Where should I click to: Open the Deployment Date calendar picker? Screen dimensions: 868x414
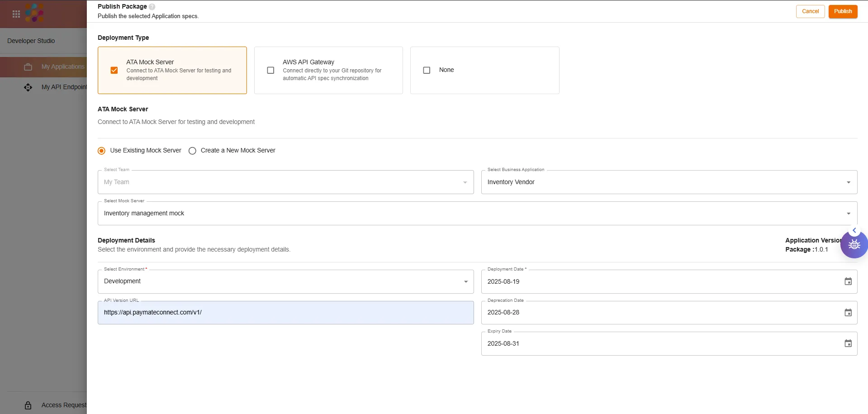coord(848,281)
